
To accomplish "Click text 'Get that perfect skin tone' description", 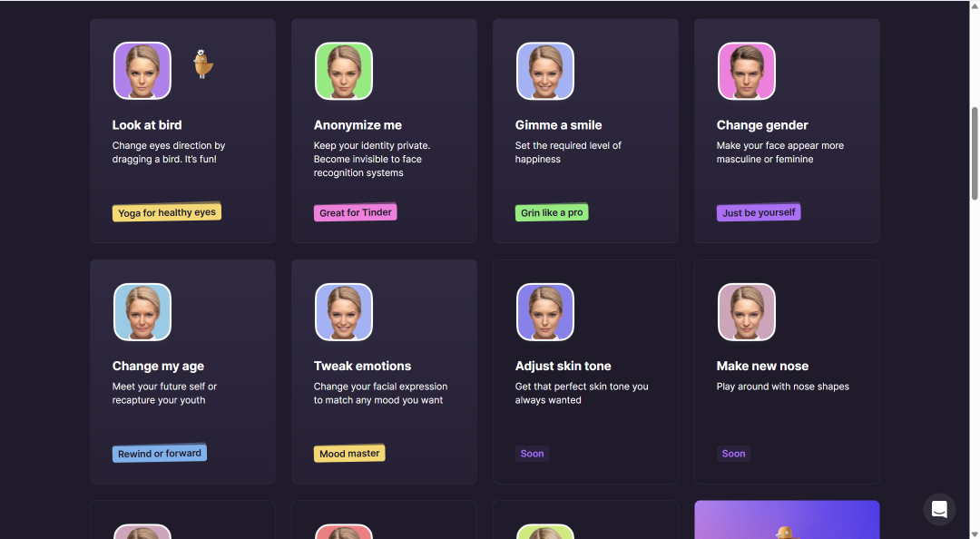I will 582,393.
